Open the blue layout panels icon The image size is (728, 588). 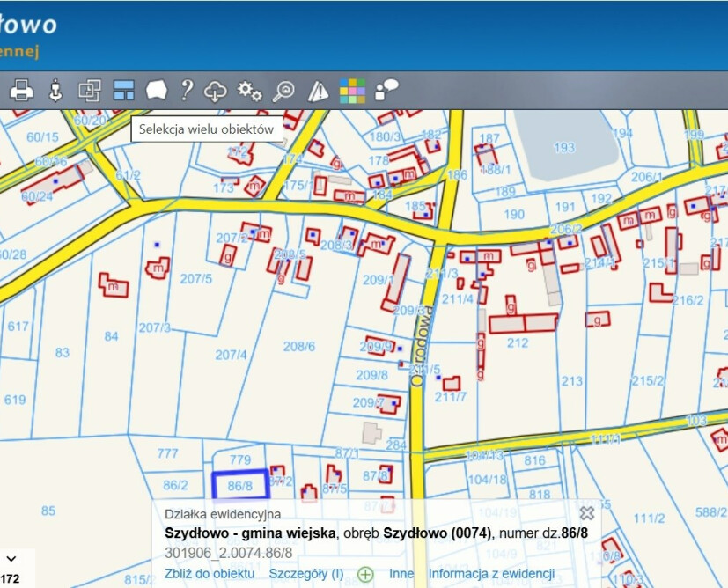tap(123, 90)
